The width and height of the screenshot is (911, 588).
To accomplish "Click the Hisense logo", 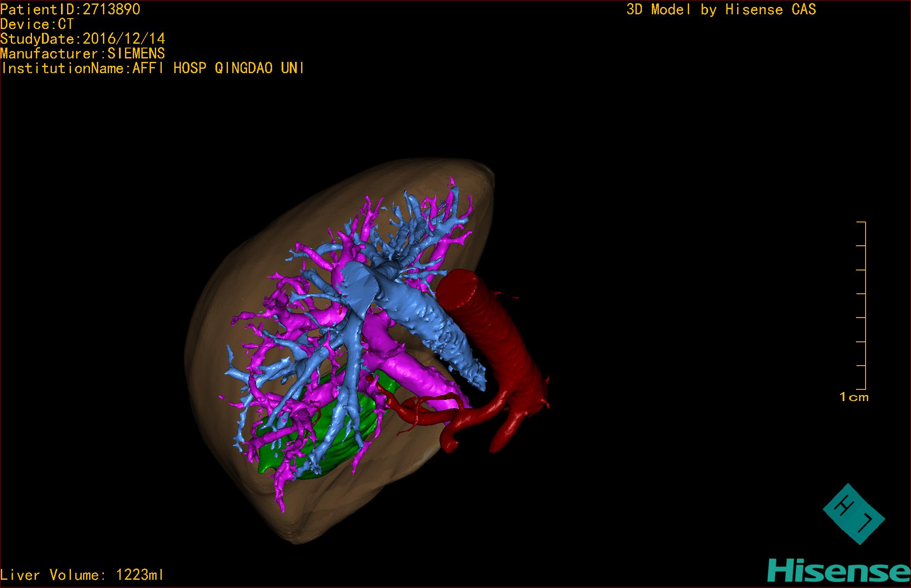I will click(838, 571).
